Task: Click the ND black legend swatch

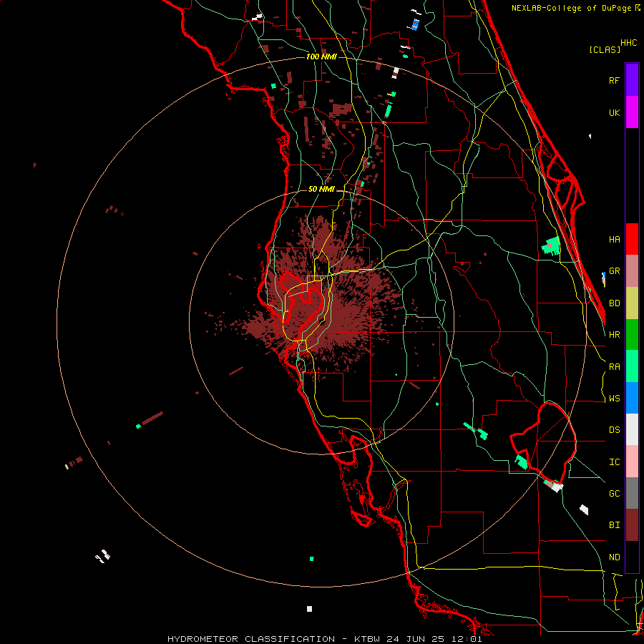Action: click(632, 557)
